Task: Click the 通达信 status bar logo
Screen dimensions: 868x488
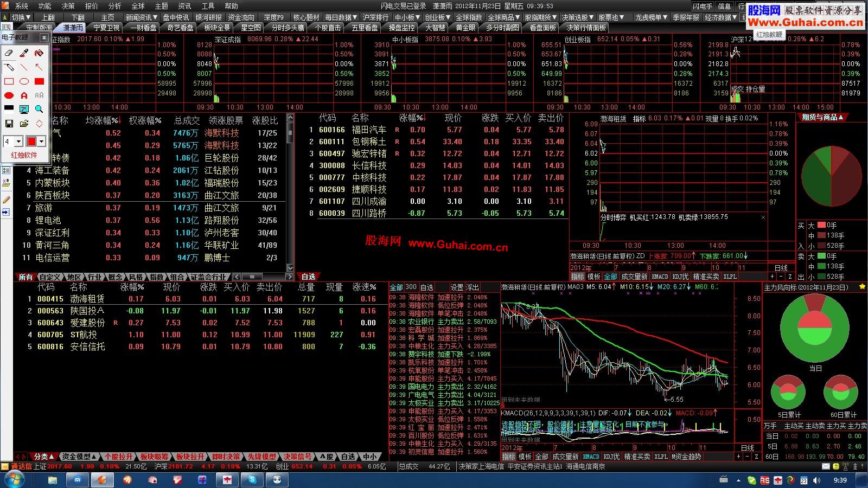Action: point(17,466)
